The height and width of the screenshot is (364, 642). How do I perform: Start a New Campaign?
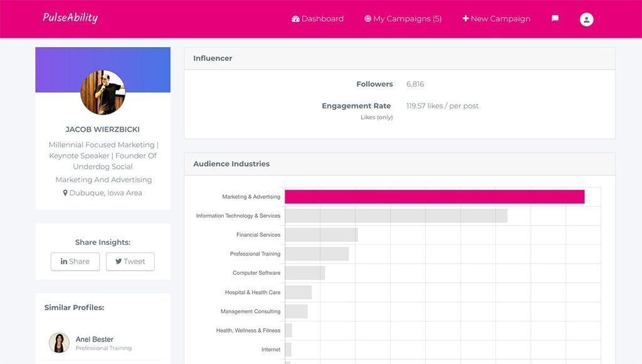(497, 19)
